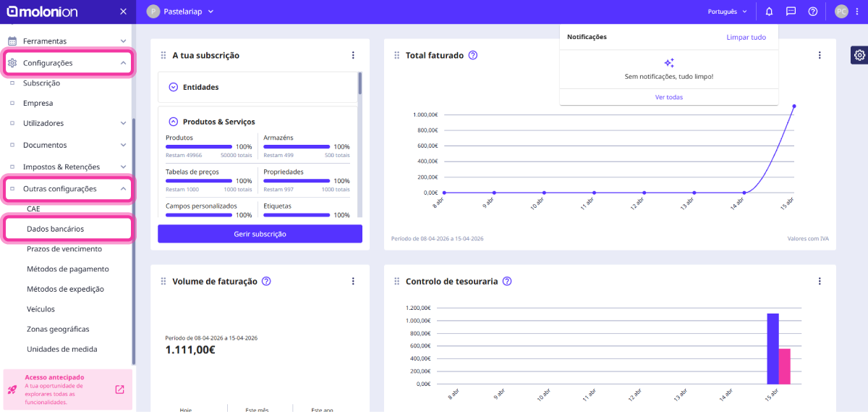The width and height of the screenshot is (868, 412).
Task: Open the Português language dropdown
Action: (x=728, y=12)
